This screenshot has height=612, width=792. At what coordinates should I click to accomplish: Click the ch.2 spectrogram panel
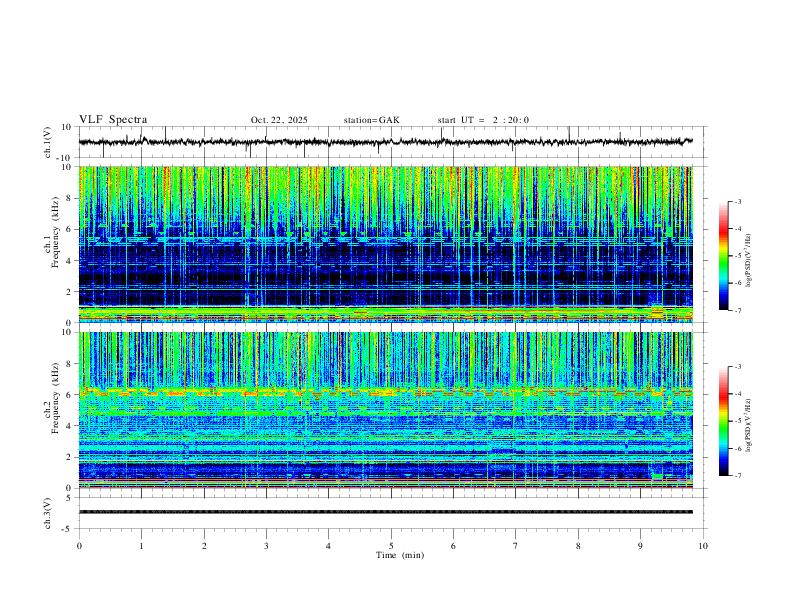coord(385,410)
